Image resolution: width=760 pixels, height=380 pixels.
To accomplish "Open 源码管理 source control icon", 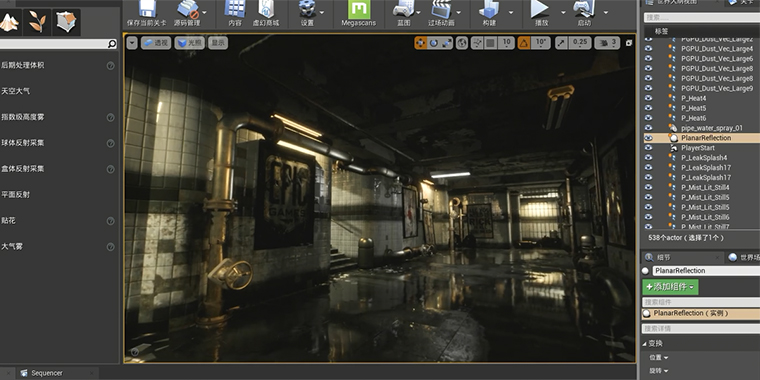I will point(187,8).
